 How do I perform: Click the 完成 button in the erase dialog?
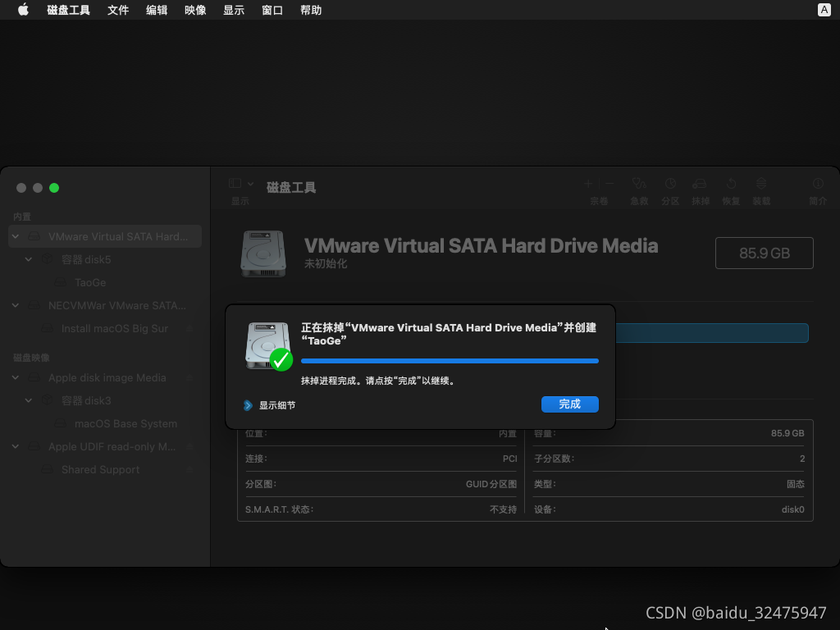click(x=569, y=404)
